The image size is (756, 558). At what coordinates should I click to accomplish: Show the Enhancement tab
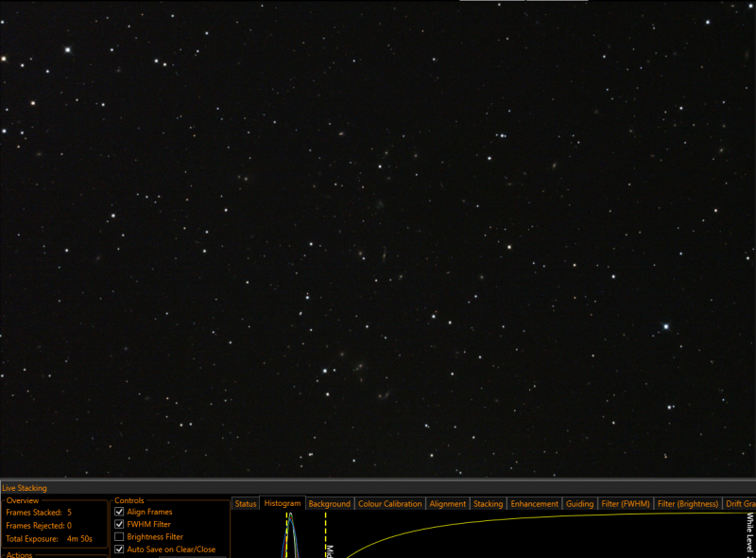[535, 504]
